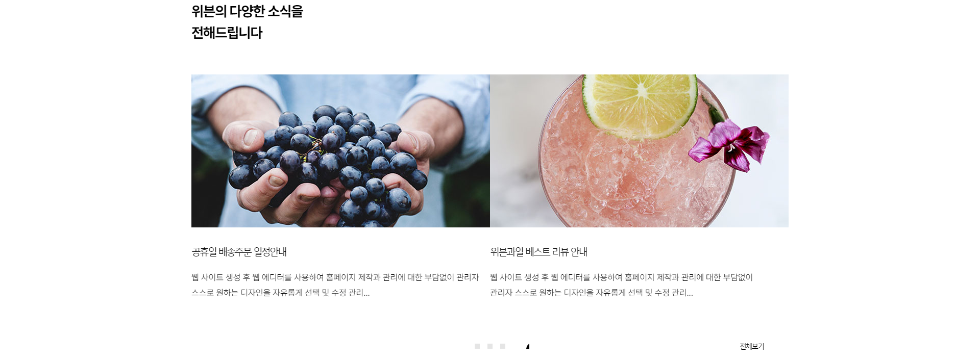Open the 전체보기 view-all link

752,347
